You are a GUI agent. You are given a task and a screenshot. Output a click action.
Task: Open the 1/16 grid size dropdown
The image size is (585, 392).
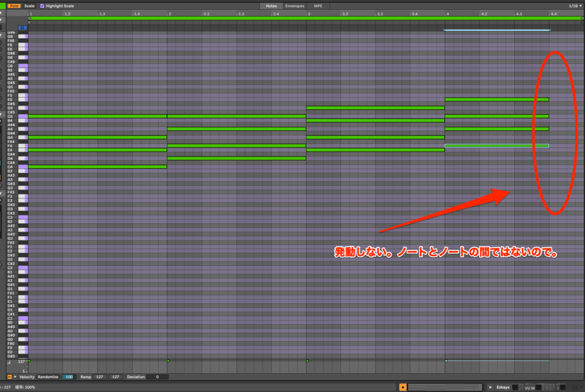(574, 6)
